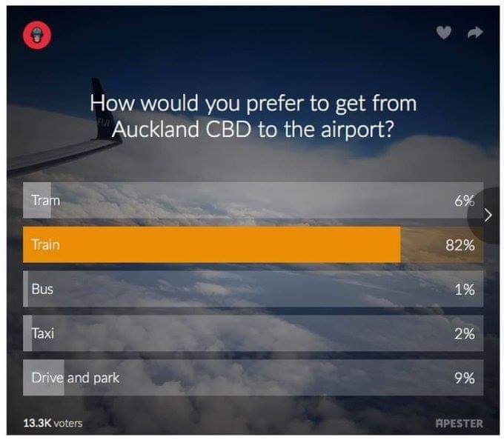Click the 13.3K voters count
Image resolution: width=504 pixels, height=440 pixels.
pos(53,423)
